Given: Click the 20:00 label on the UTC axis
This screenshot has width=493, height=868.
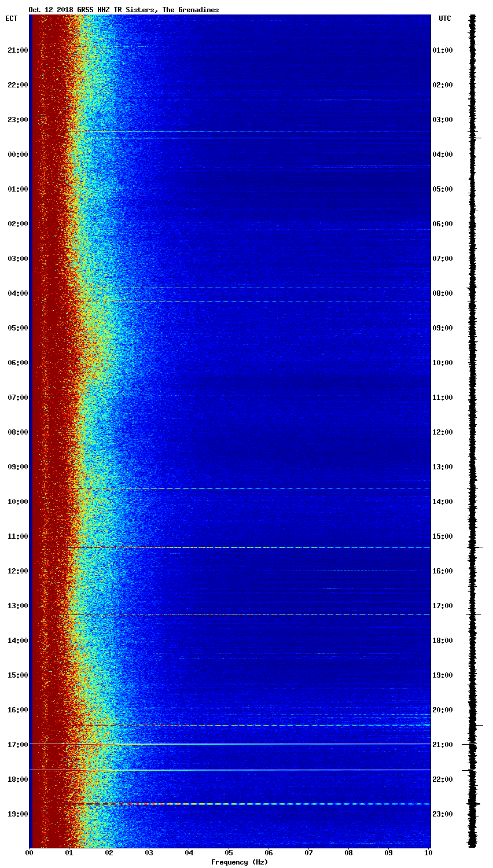Looking at the screenshot, I should [x=443, y=710].
